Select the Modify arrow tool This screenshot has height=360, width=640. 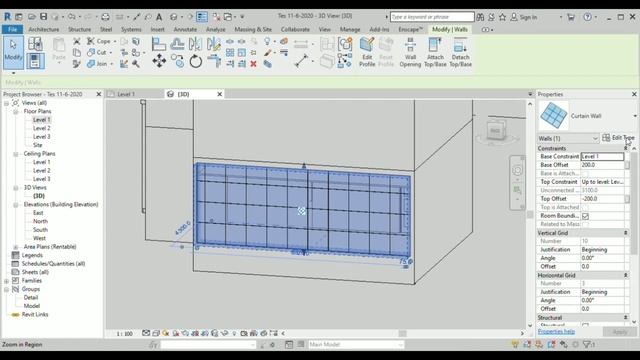(13, 52)
